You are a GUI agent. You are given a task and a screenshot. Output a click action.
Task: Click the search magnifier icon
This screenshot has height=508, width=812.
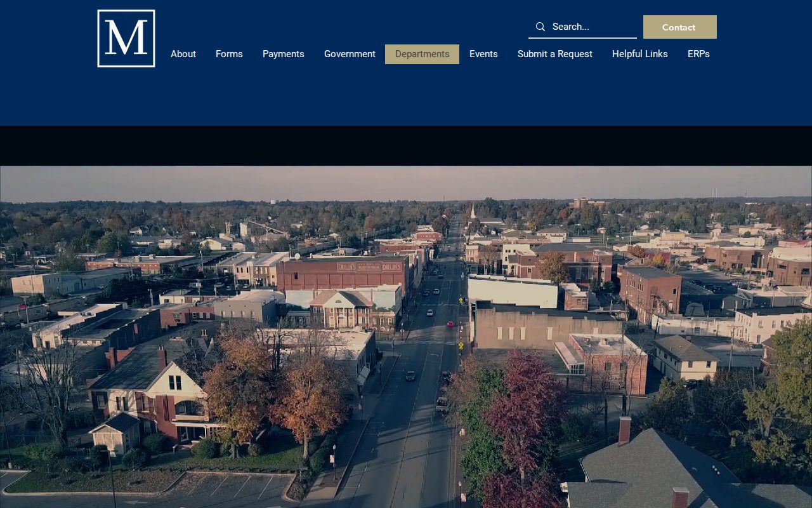click(x=540, y=27)
